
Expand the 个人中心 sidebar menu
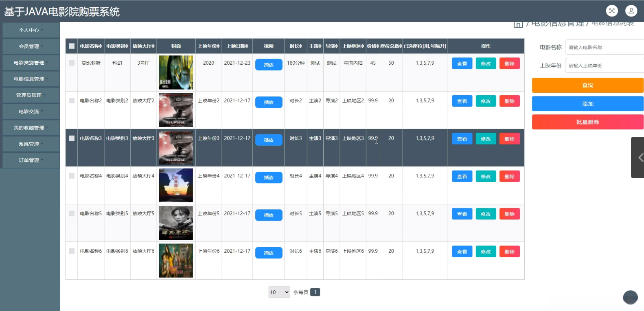(x=31, y=30)
